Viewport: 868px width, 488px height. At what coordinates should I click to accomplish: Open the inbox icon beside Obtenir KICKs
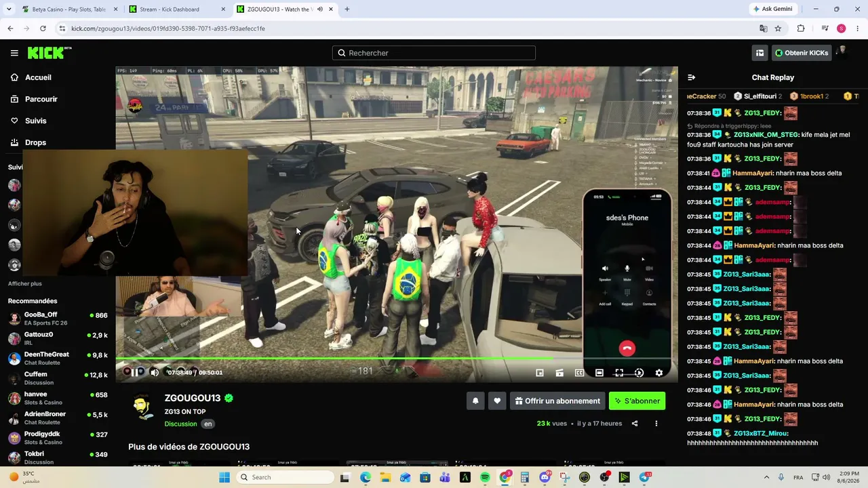759,53
